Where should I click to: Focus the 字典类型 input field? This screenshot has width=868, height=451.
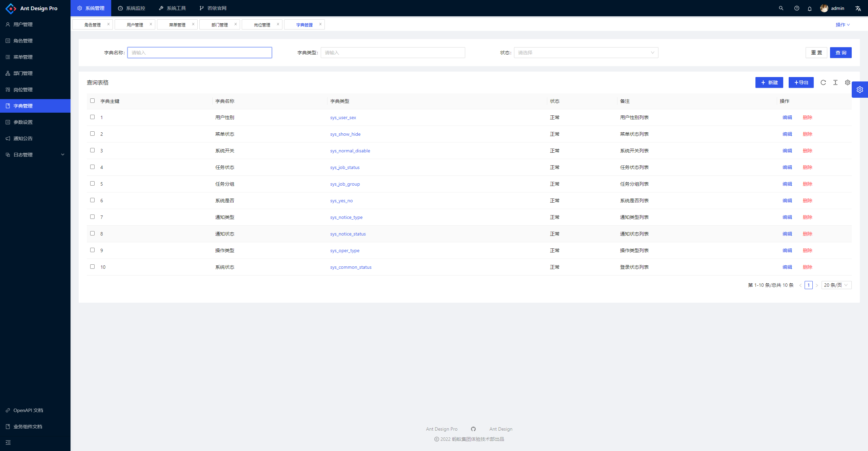point(393,53)
